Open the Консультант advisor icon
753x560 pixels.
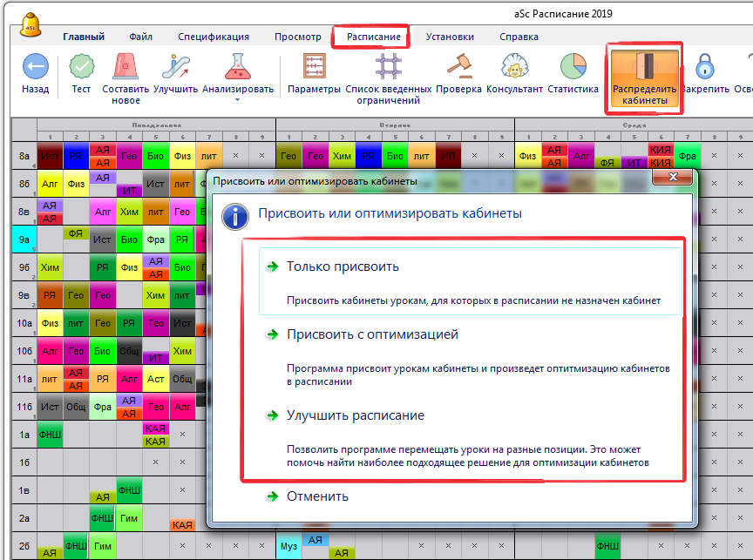pos(514,68)
